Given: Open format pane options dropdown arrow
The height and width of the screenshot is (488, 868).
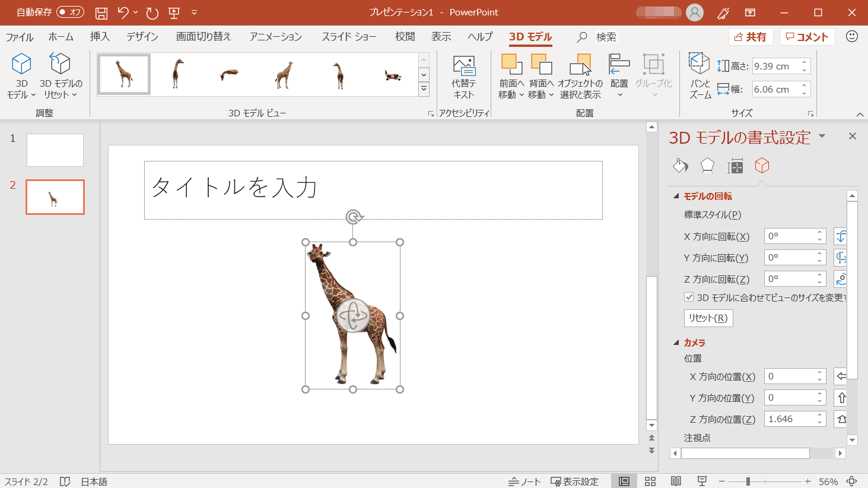Looking at the screenshot, I should 822,137.
